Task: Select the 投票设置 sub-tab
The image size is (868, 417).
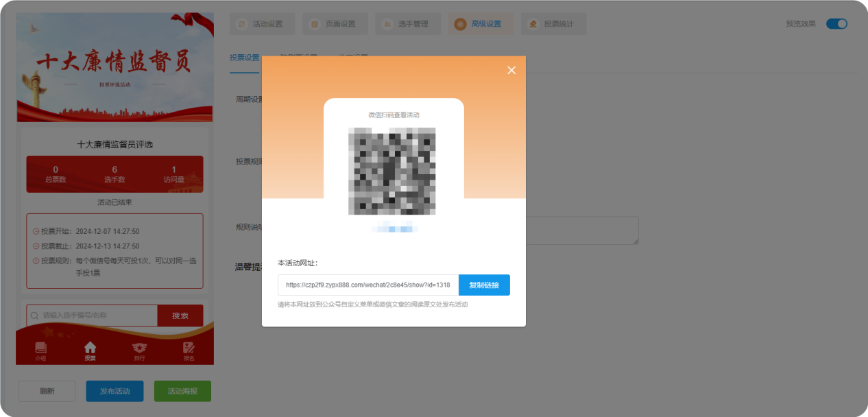Action: [244, 58]
